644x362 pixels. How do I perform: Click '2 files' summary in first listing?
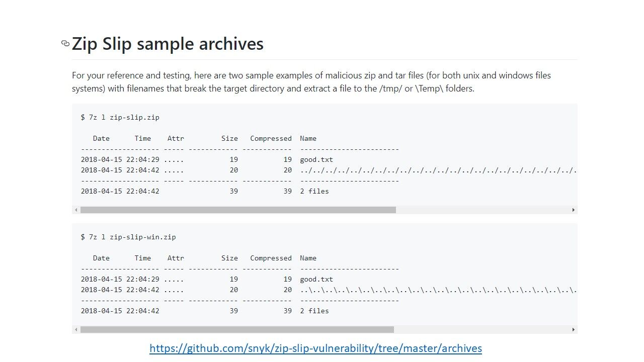point(314,191)
